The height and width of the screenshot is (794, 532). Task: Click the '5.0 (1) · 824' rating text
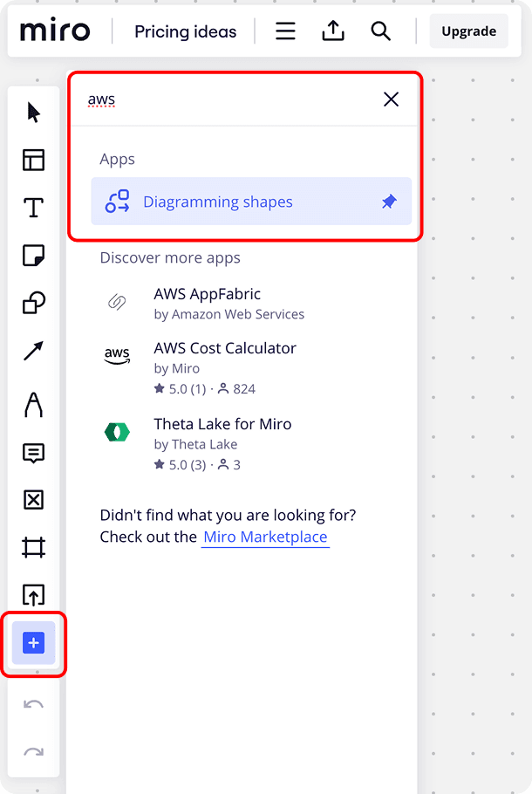coord(204,389)
